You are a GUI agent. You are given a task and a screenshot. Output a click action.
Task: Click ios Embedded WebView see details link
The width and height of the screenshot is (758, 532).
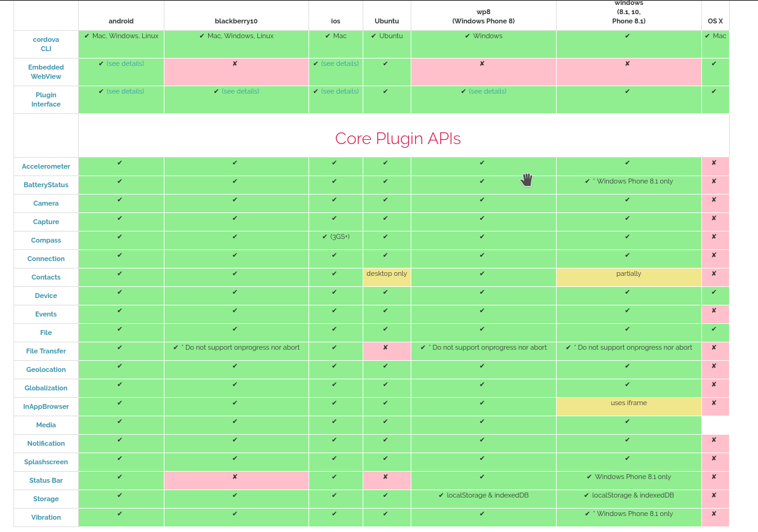pyautogui.click(x=339, y=63)
